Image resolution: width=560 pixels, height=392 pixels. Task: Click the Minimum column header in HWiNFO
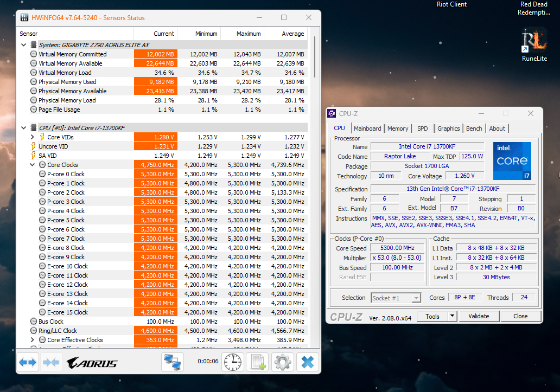pos(199,34)
